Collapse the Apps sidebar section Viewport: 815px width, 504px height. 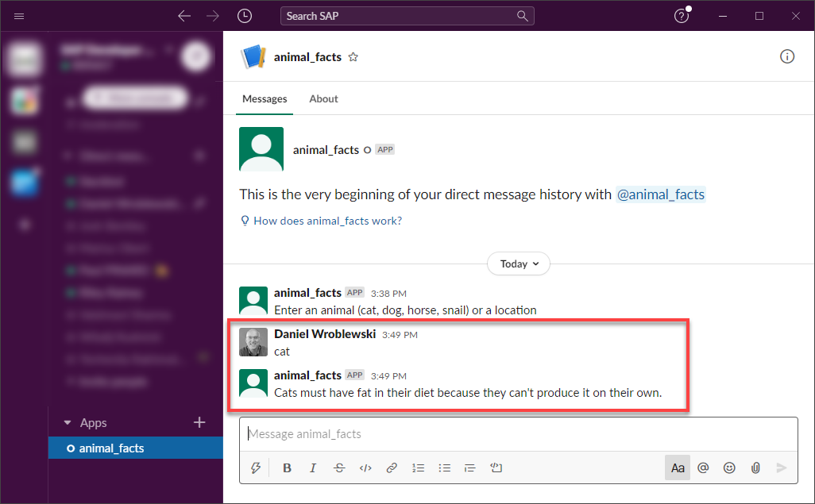pyautogui.click(x=67, y=423)
